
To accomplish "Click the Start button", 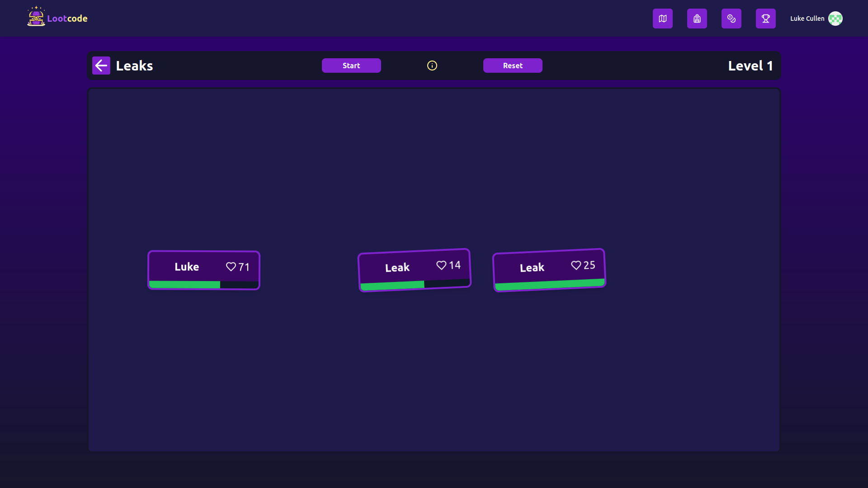I will [x=351, y=66].
